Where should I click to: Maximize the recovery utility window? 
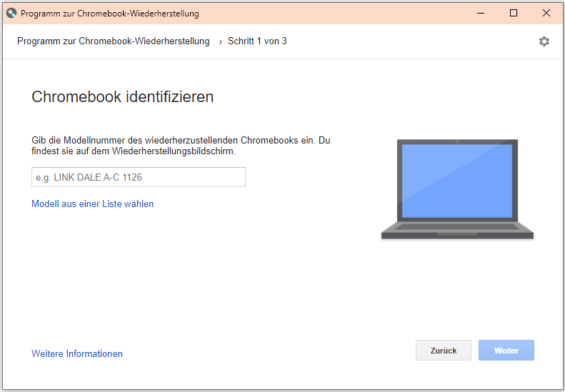pyautogui.click(x=514, y=14)
